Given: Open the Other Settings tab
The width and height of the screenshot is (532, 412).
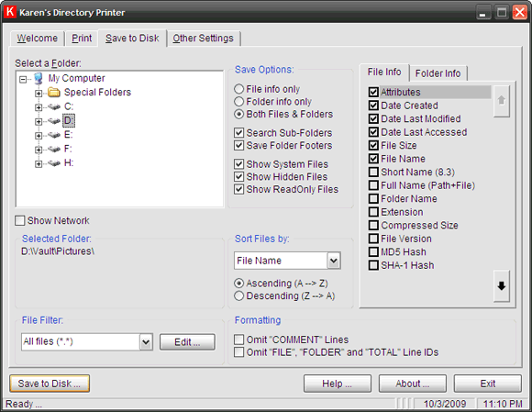Looking at the screenshot, I should [204, 39].
